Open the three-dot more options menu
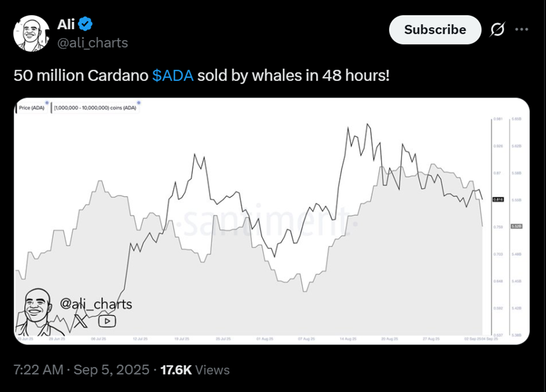The image size is (546, 392). pos(522,30)
